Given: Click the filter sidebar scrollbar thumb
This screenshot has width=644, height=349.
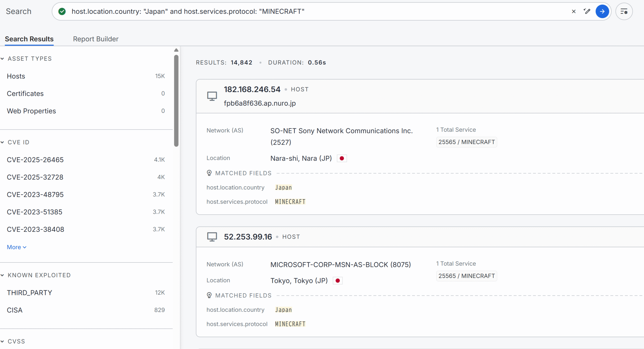Looking at the screenshot, I should 176,101.
